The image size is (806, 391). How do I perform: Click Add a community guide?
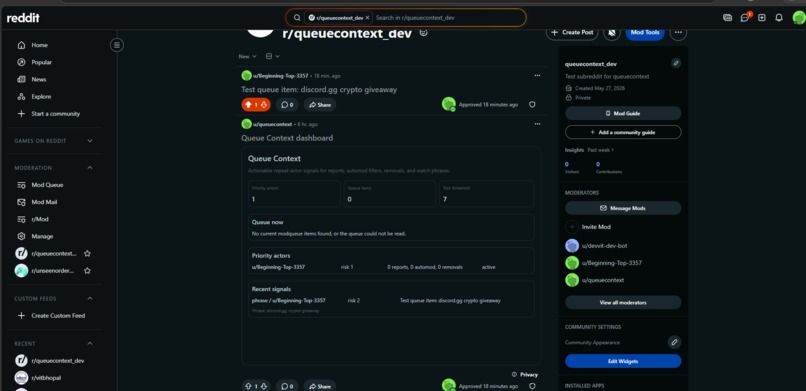[x=623, y=132]
